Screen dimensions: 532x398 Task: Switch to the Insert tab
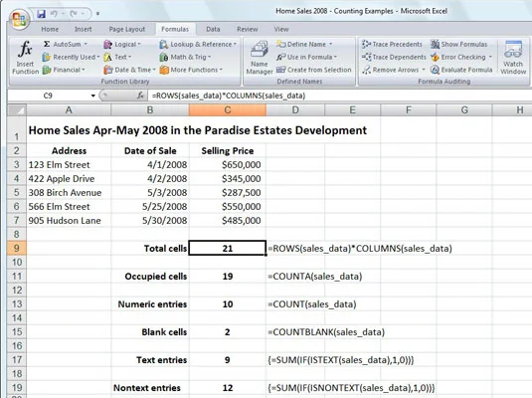(x=84, y=29)
